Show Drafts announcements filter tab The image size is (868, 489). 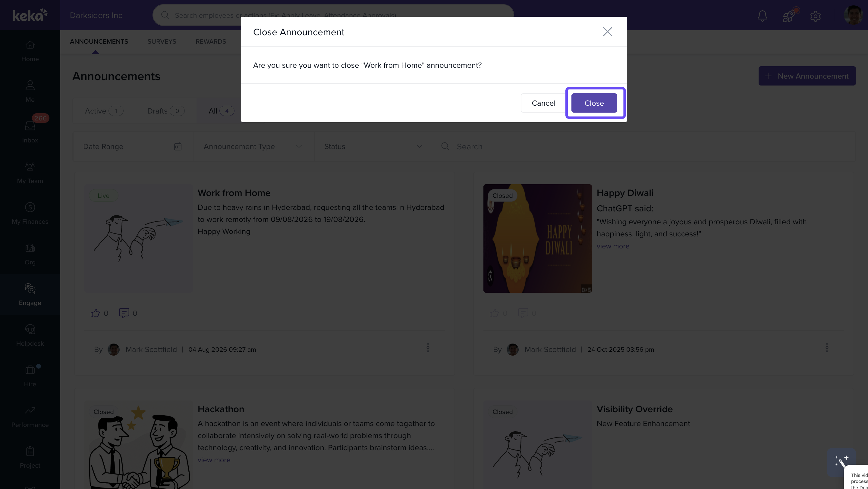[x=166, y=111]
